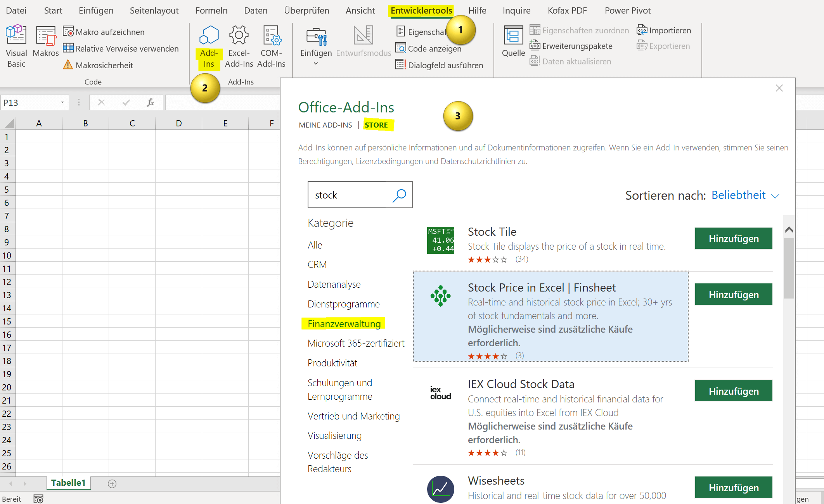Screen dimensions: 824x504
Task: Click Code anzeigen
Action: coord(429,48)
